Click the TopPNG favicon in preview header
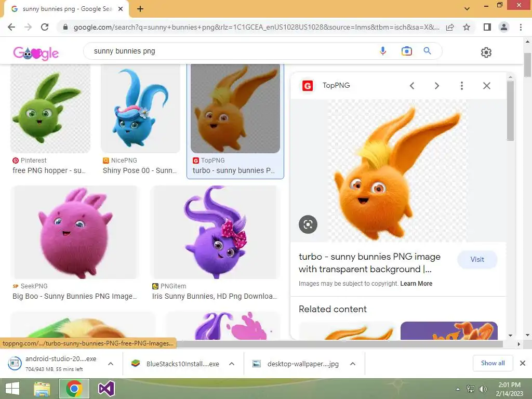This screenshot has width=532, height=399. click(x=308, y=86)
